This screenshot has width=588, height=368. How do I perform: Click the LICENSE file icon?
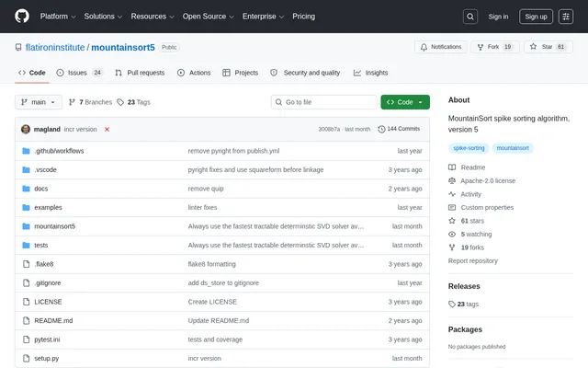coord(26,302)
